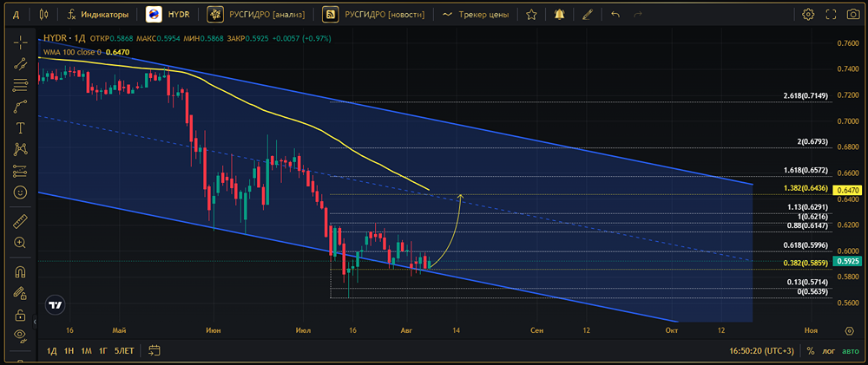Click the 0.618(0.5996) Fibonacci level label

[x=806, y=245]
